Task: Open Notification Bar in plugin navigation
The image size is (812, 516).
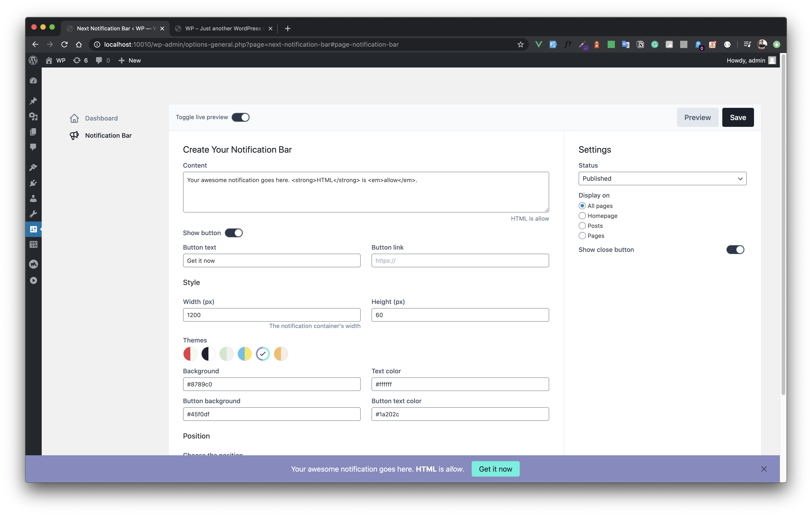Action: (101, 135)
